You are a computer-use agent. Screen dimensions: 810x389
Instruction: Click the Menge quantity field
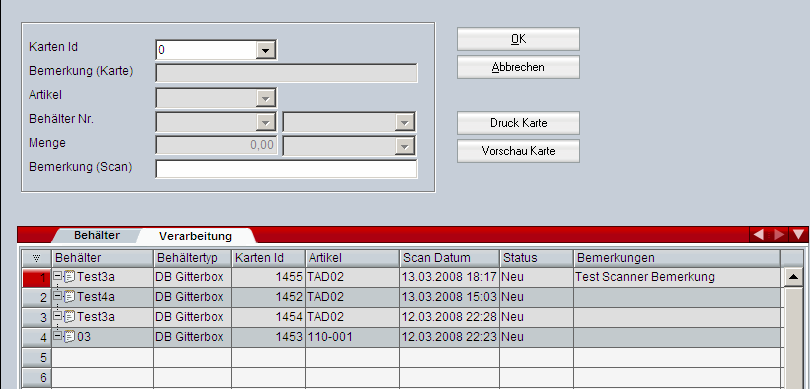tap(216, 146)
